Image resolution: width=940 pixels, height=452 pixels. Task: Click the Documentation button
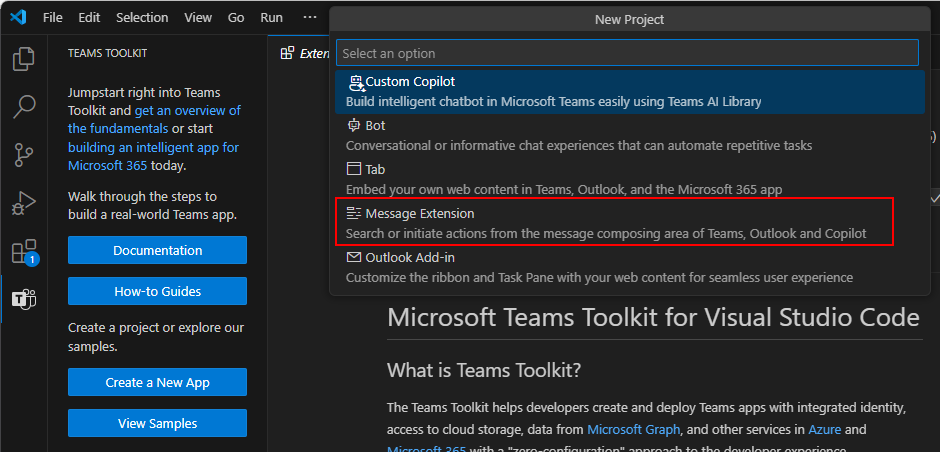pos(158,250)
